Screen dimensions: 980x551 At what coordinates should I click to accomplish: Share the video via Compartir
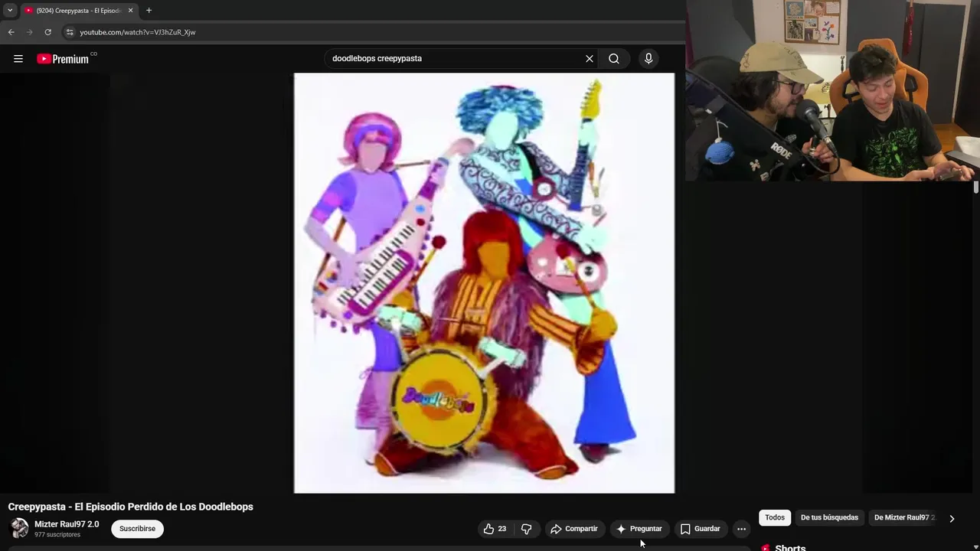point(574,529)
